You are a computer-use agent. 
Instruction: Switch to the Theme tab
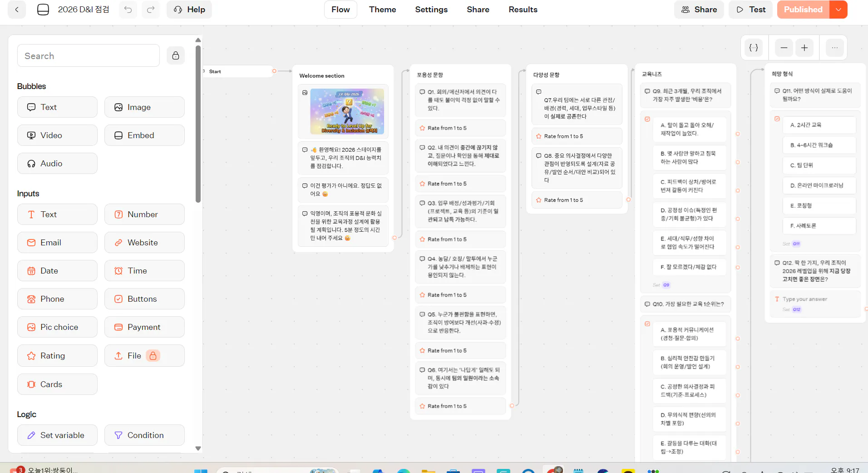click(x=382, y=10)
